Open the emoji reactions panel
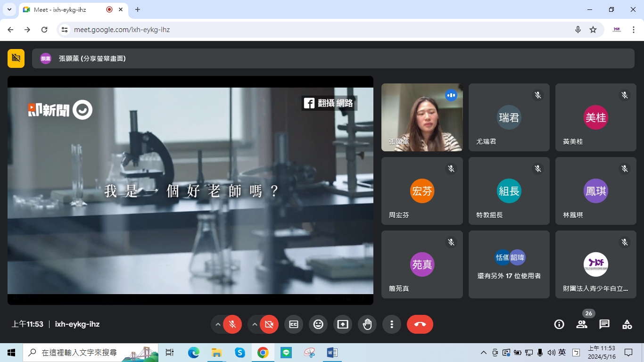Screen dimensions: 644x362 (x=318, y=324)
